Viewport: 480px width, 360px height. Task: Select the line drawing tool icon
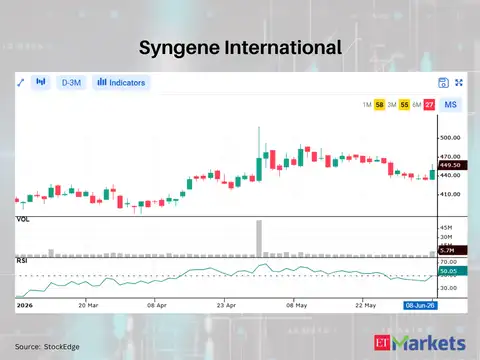coord(21,82)
